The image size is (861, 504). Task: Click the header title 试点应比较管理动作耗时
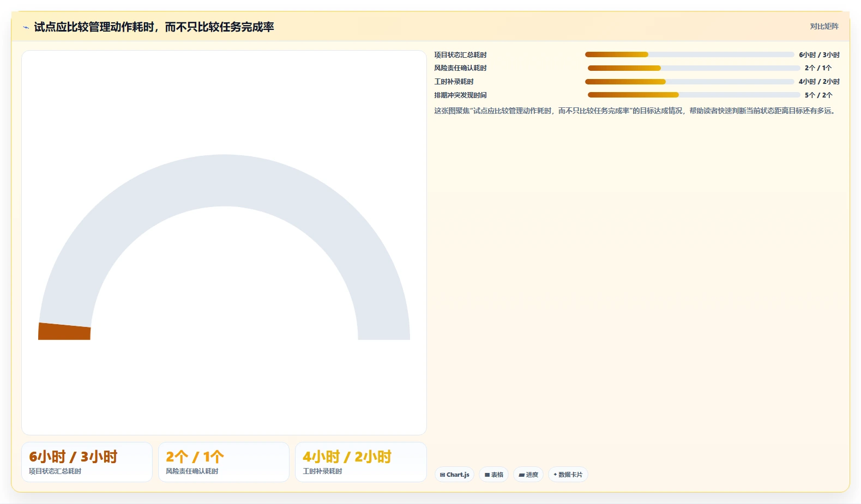click(x=154, y=27)
